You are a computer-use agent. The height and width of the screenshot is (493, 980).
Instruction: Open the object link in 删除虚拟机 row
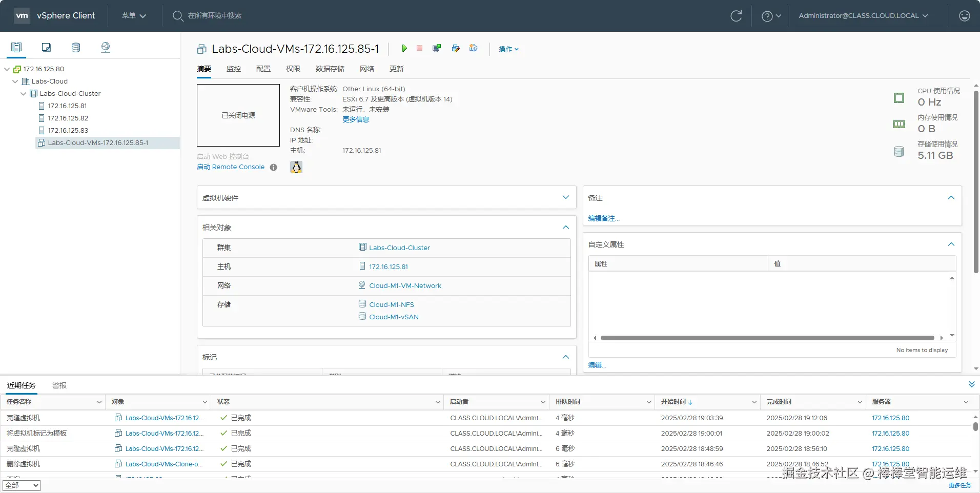point(164,464)
